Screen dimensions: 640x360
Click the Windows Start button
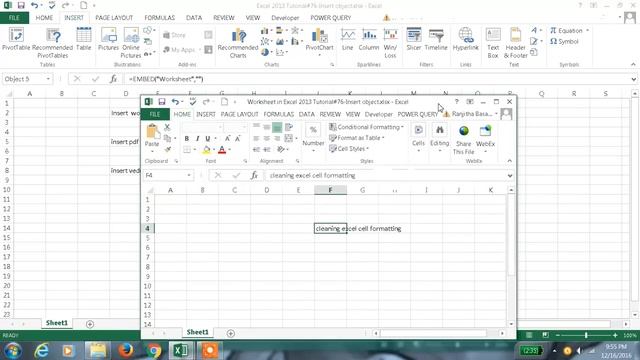13,350
